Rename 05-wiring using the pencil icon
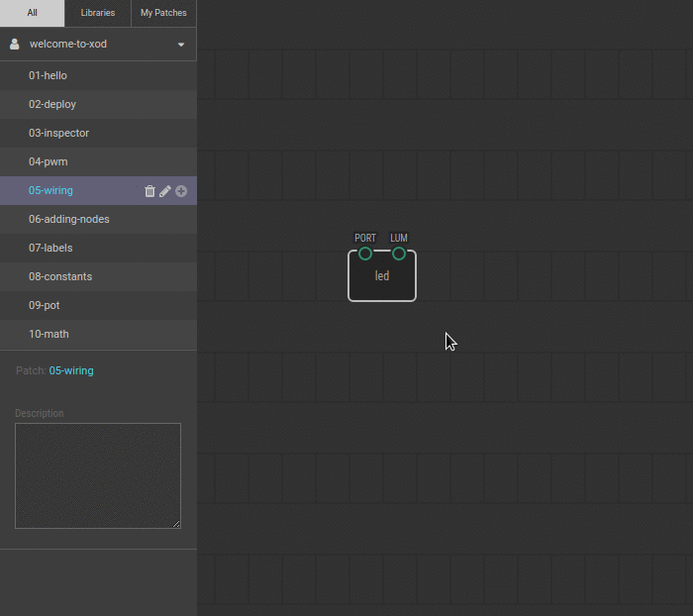The image size is (693, 616). coord(165,191)
